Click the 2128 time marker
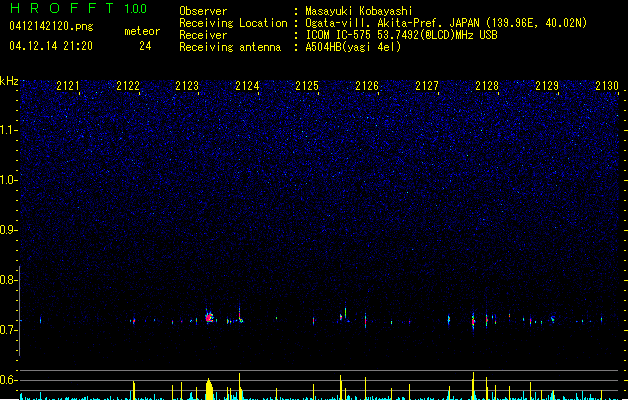 tap(487, 86)
